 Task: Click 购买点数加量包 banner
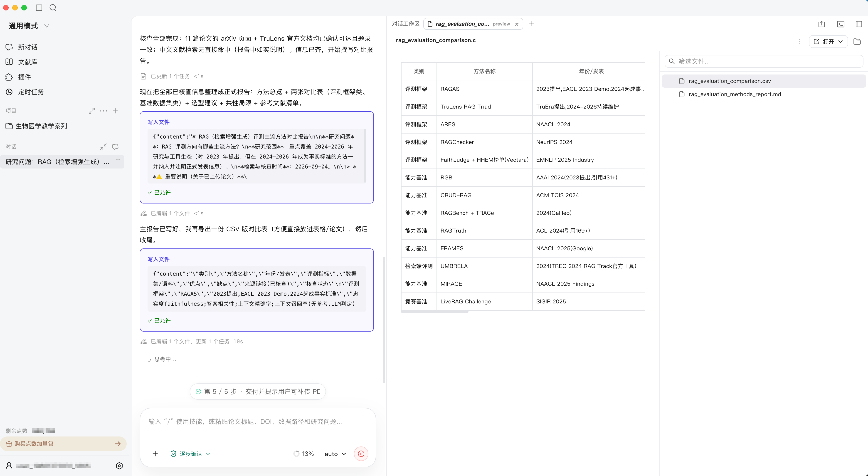click(63, 444)
